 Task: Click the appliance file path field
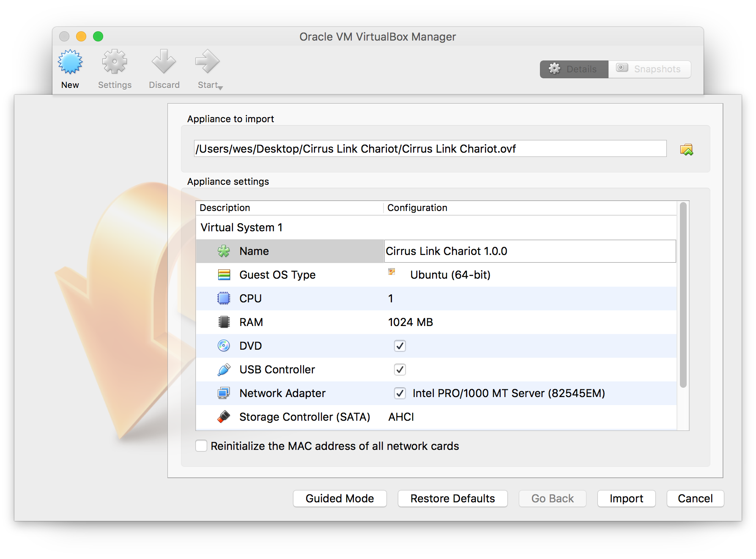[x=430, y=149]
